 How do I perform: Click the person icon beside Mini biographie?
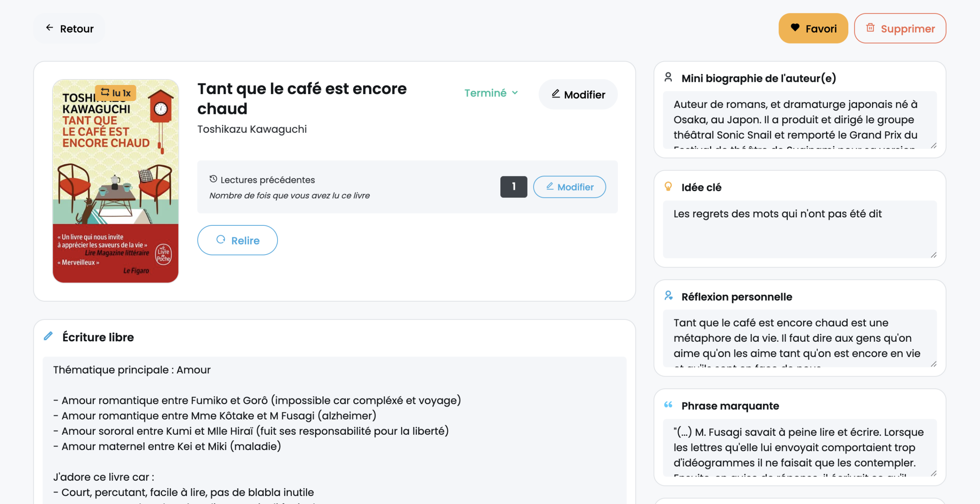coord(668,77)
